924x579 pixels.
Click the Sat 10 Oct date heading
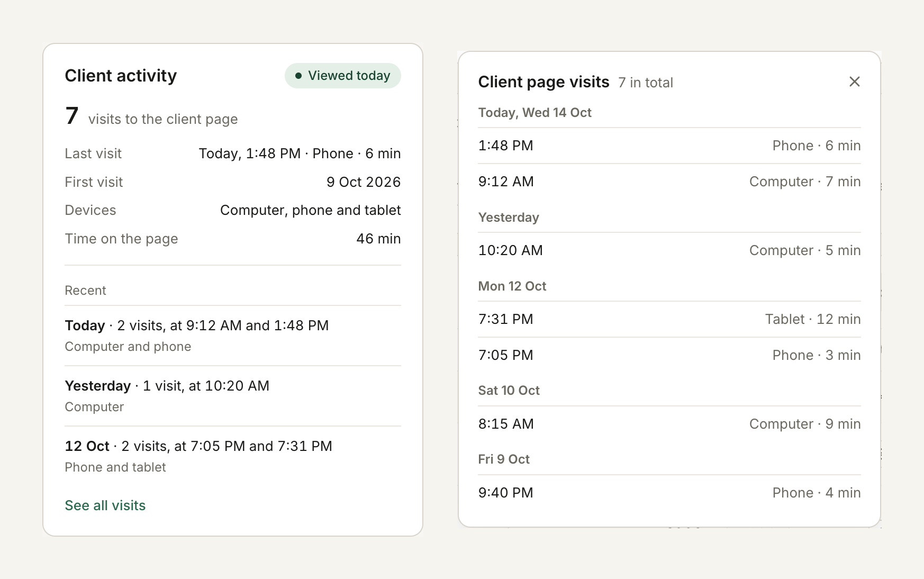(x=509, y=391)
